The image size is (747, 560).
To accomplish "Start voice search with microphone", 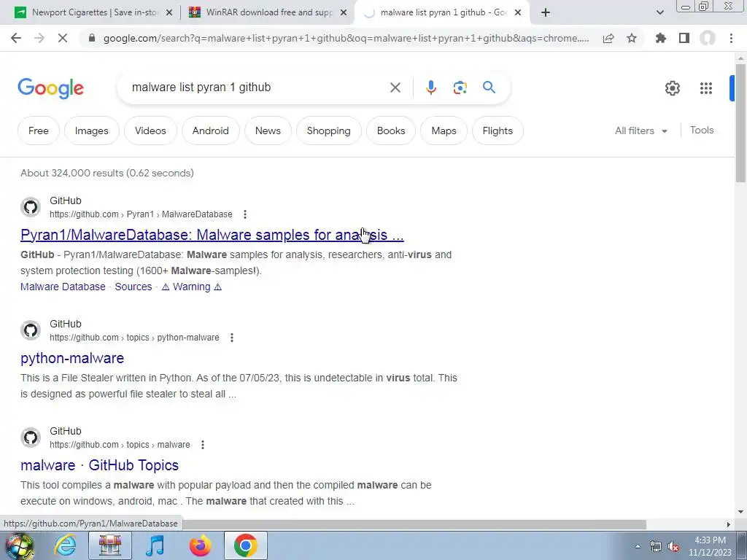I will [431, 87].
